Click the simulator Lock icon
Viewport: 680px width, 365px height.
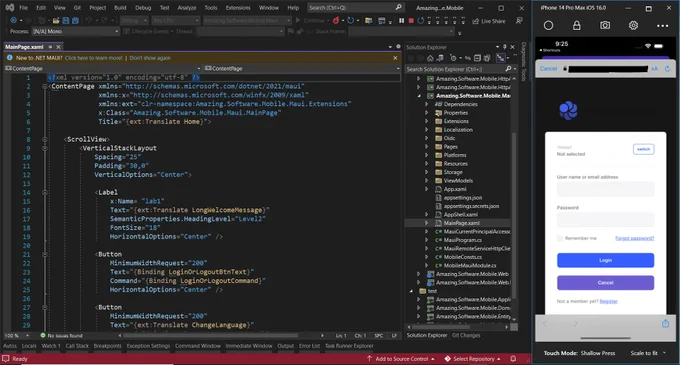pos(576,26)
